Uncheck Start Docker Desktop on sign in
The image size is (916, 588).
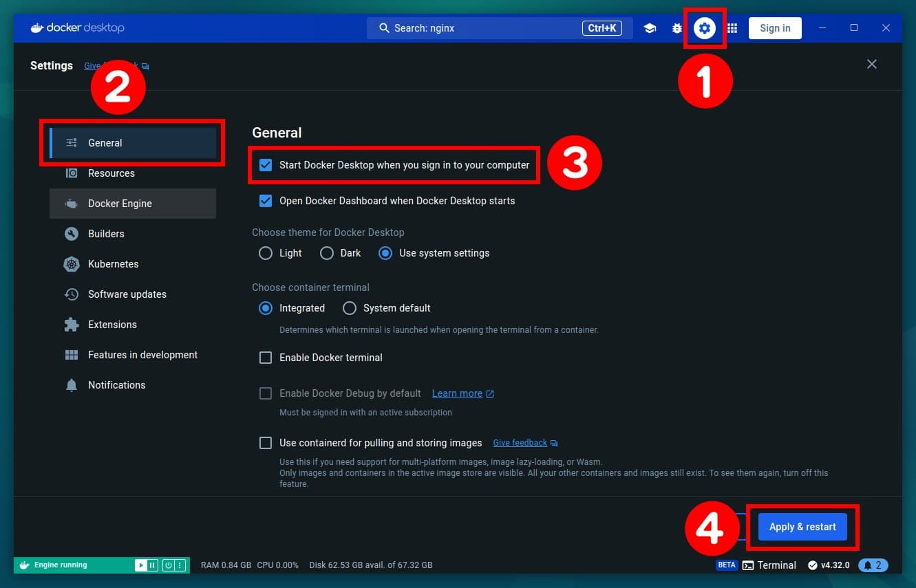(266, 164)
